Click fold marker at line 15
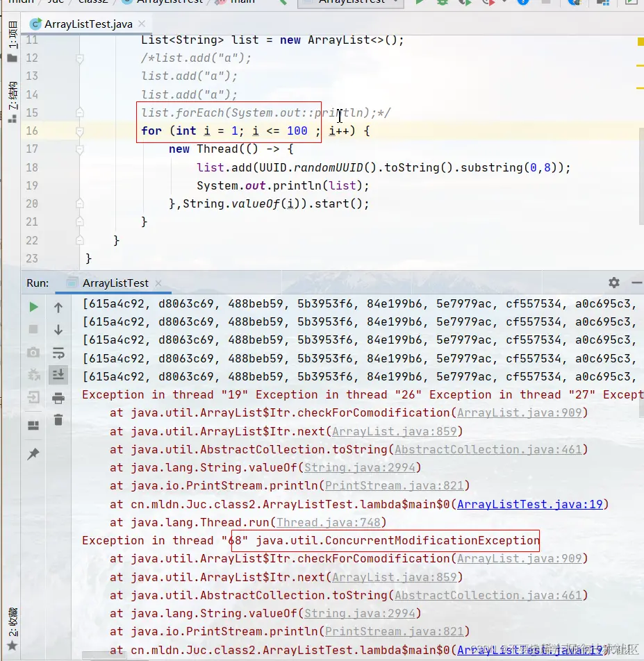Viewport: 644px width, 661px height. click(x=80, y=112)
